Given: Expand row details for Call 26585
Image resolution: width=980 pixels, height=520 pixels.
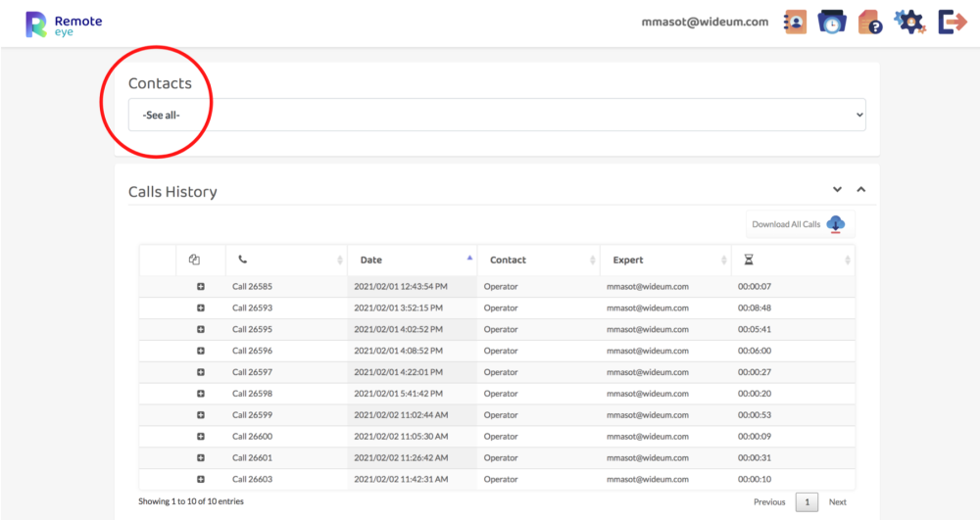Looking at the screenshot, I should [201, 287].
